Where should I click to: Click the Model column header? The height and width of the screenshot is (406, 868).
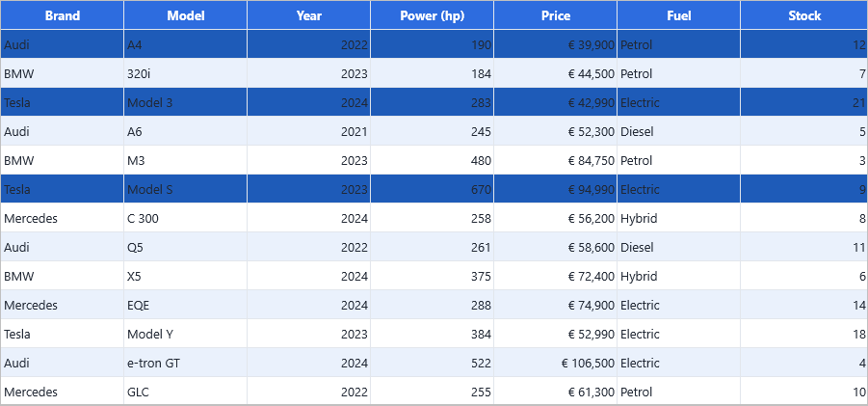(x=185, y=15)
